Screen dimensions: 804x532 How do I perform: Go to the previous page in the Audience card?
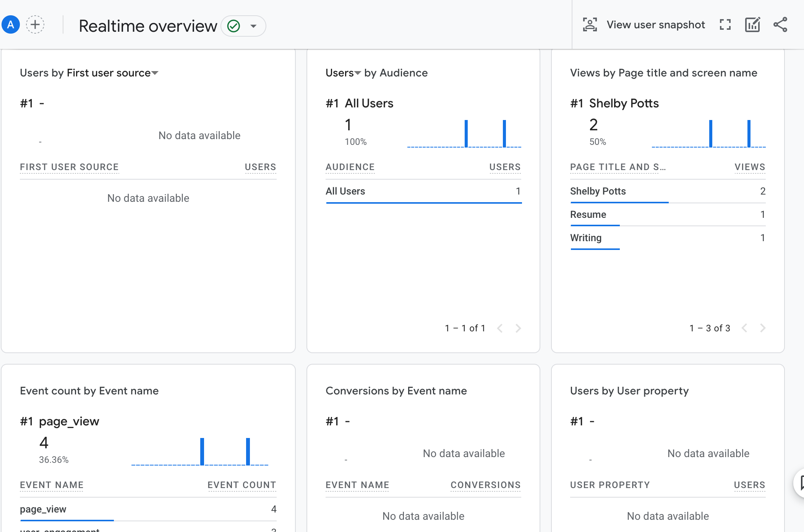coord(500,328)
